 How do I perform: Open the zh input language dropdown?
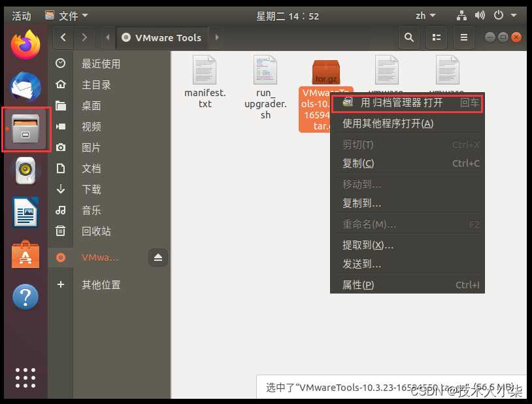point(425,16)
